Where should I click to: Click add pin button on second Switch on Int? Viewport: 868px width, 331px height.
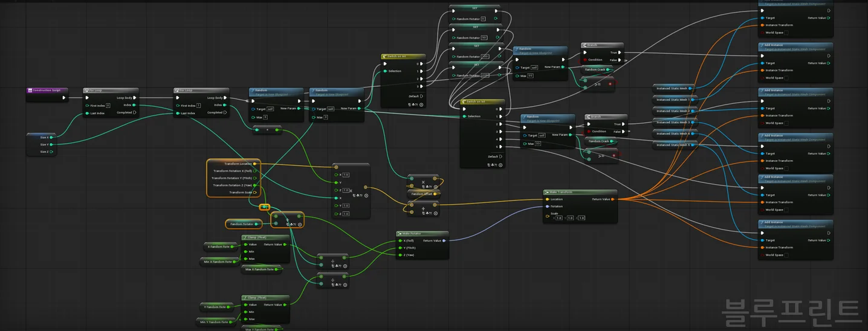tap(499, 165)
